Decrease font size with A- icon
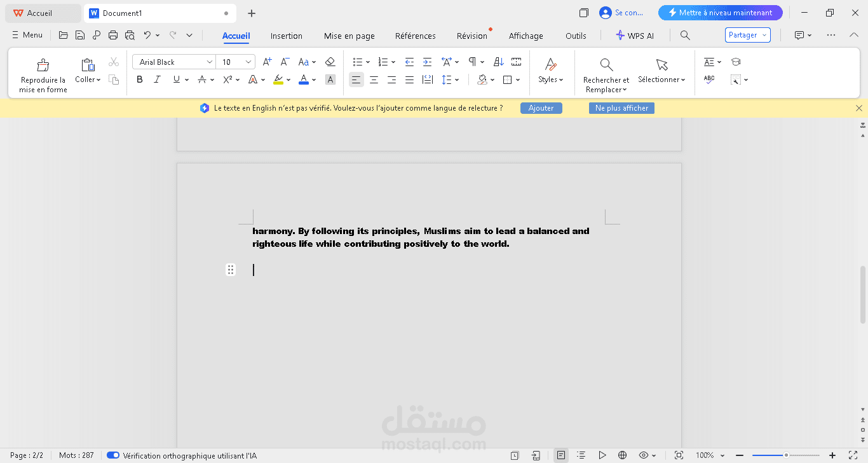Image resolution: width=868 pixels, height=463 pixels. [285, 62]
